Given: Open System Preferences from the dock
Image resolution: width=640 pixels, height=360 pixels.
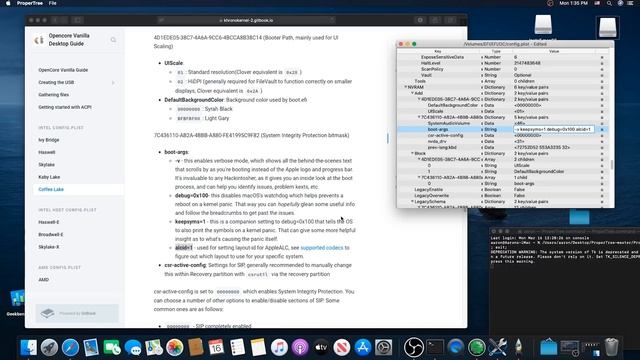Looking at the screenshot, I should [x=384, y=347].
